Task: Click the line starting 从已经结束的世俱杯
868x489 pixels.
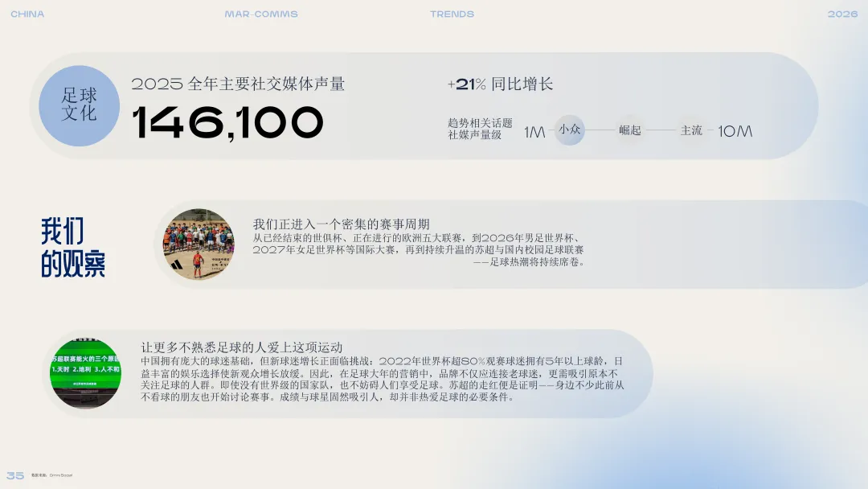Action: 418,238
